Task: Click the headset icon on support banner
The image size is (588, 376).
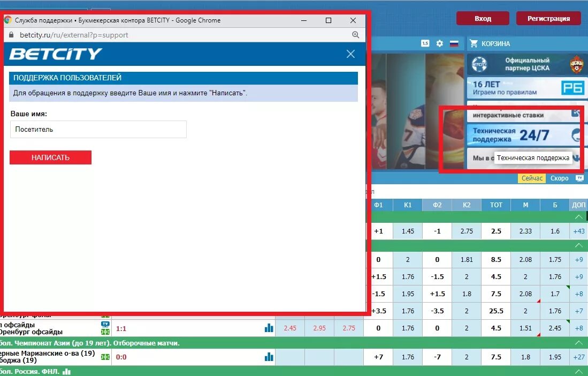Action: (x=576, y=135)
